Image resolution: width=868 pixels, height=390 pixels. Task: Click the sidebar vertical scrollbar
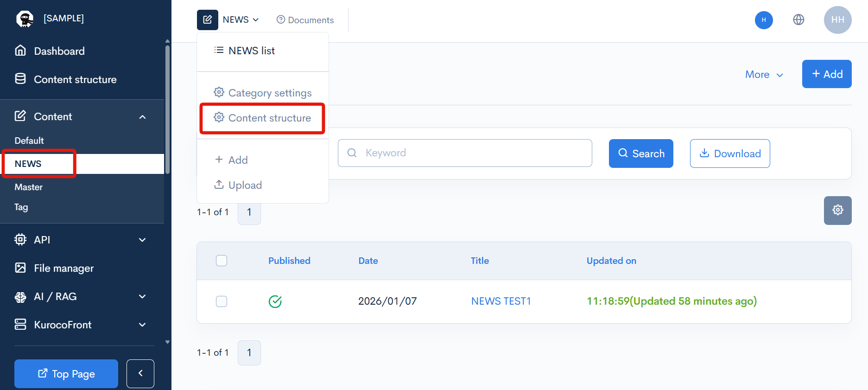tap(167, 109)
